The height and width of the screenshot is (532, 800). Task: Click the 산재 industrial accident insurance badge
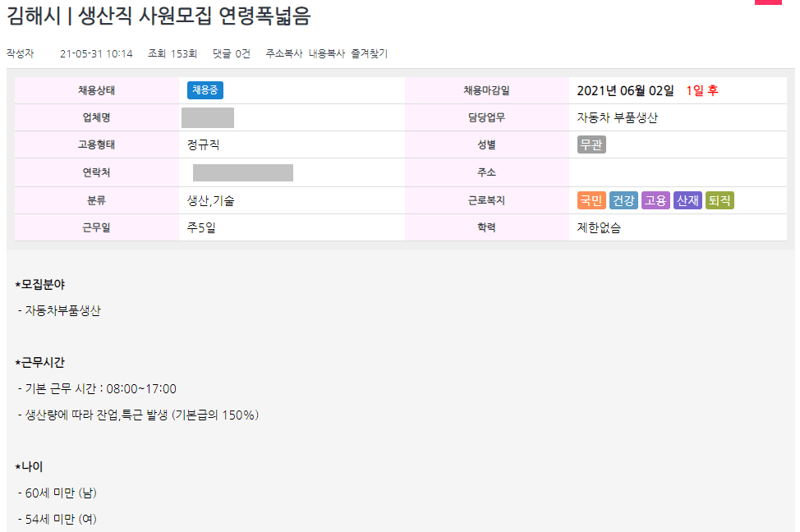pos(687,199)
